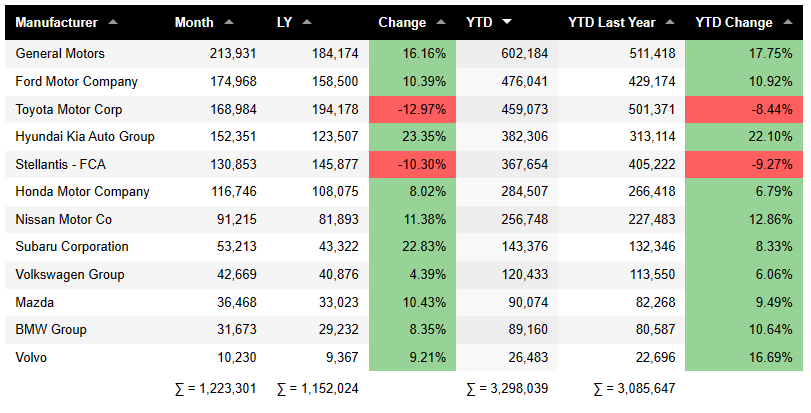Select the General Motors row name
This screenshot has width=811, height=413.
point(60,54)
